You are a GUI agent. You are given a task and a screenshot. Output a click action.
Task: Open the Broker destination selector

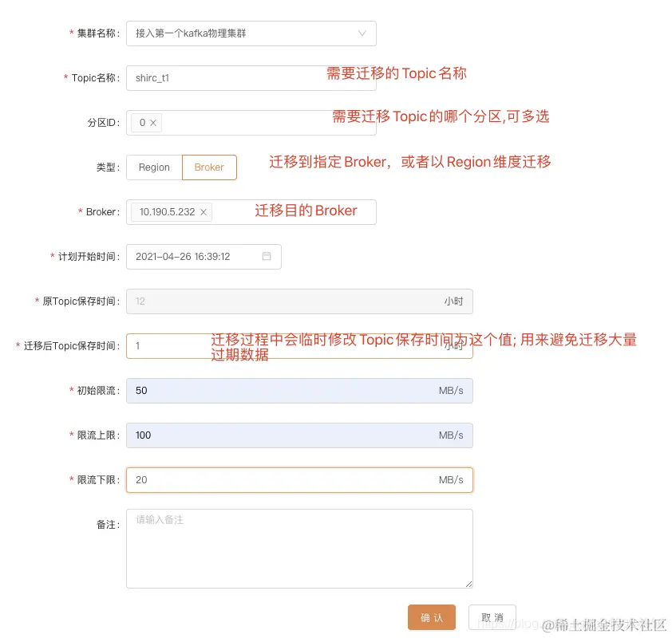(x=279, y=212)
